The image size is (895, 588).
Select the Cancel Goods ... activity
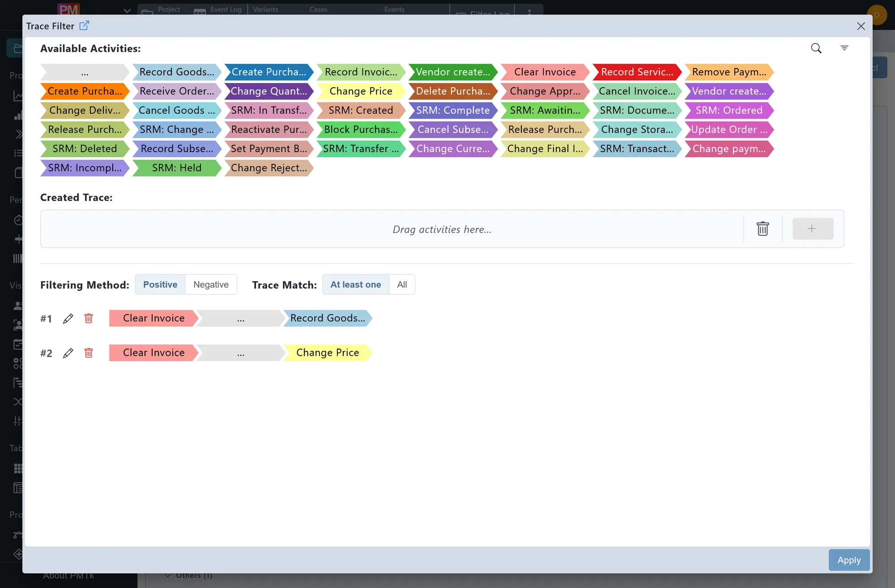(x=177, y=111)
